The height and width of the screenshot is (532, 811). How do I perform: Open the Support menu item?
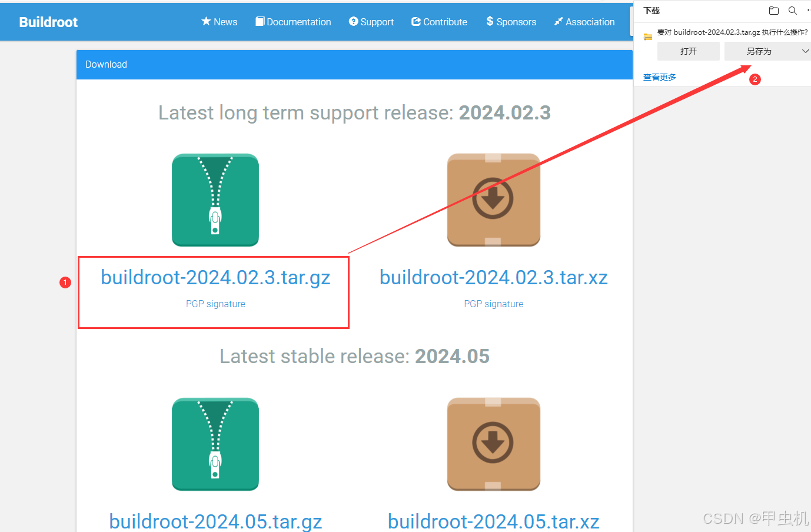pyautogui.click(x=371, y=22)
